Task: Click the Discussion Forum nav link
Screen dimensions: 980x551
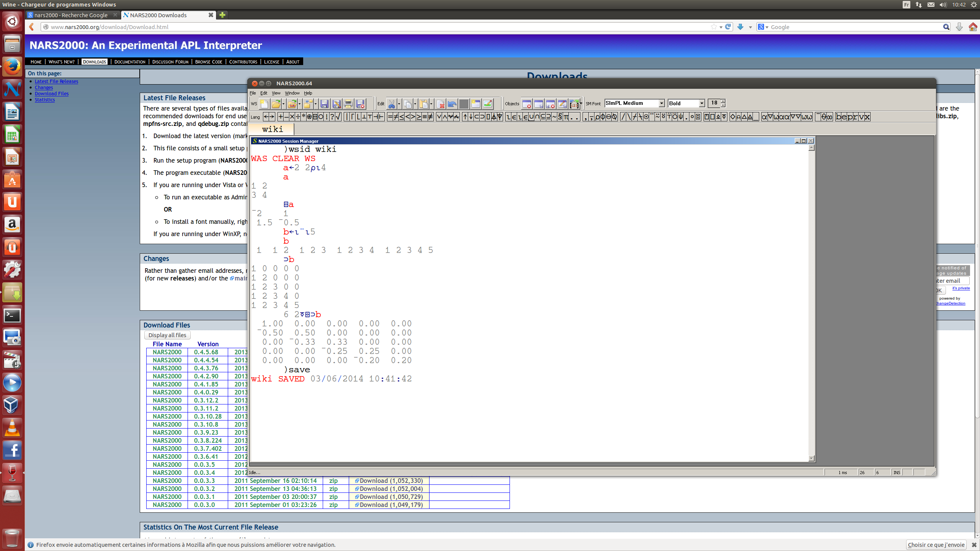Action: (170, 62)
